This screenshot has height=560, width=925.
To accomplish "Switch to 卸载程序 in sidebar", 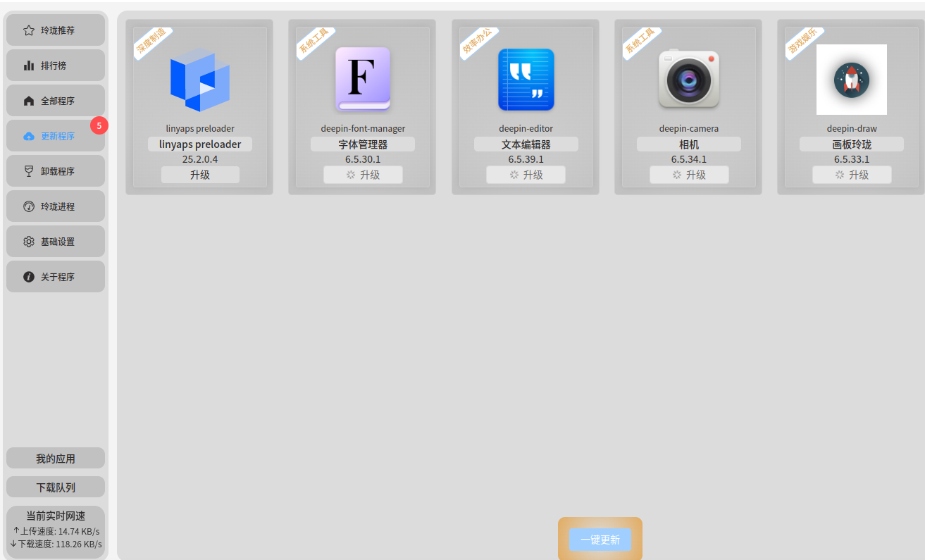I will [56, 171].
